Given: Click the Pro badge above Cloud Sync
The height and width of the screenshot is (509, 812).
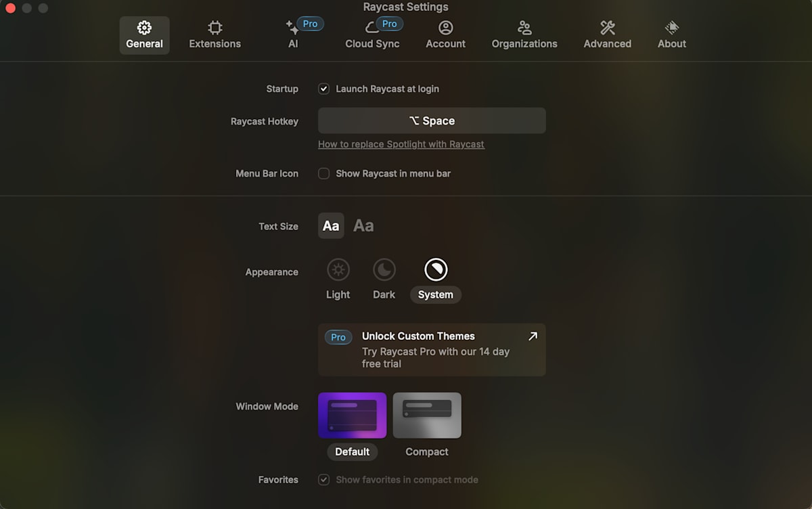Looking at the screenshot, I should [x=389, y=24].
